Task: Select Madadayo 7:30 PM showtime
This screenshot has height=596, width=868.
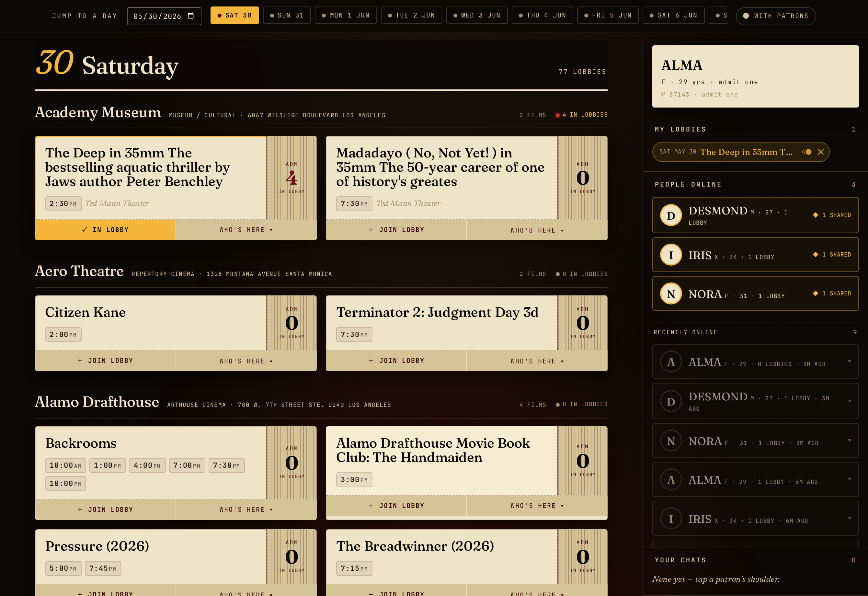Action: 354,204
